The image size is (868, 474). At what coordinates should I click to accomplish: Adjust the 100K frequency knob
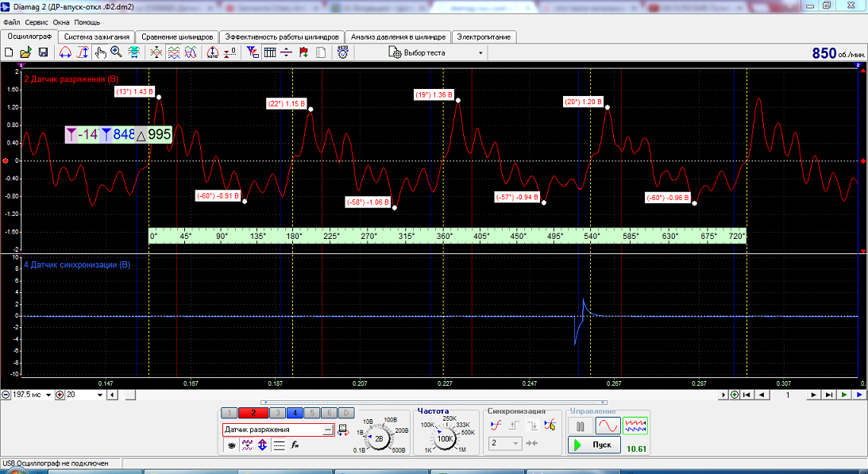445,438
